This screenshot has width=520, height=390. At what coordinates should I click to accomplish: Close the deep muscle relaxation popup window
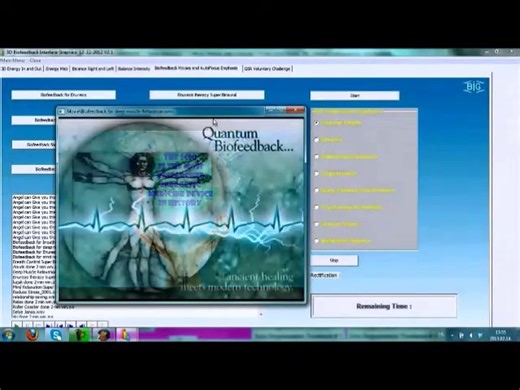(296, 110)
